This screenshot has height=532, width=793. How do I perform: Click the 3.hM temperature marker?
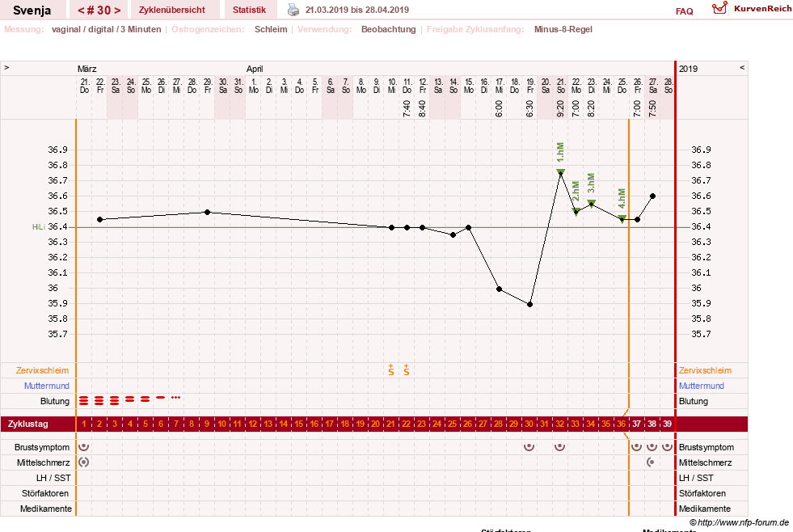point(591,203)
